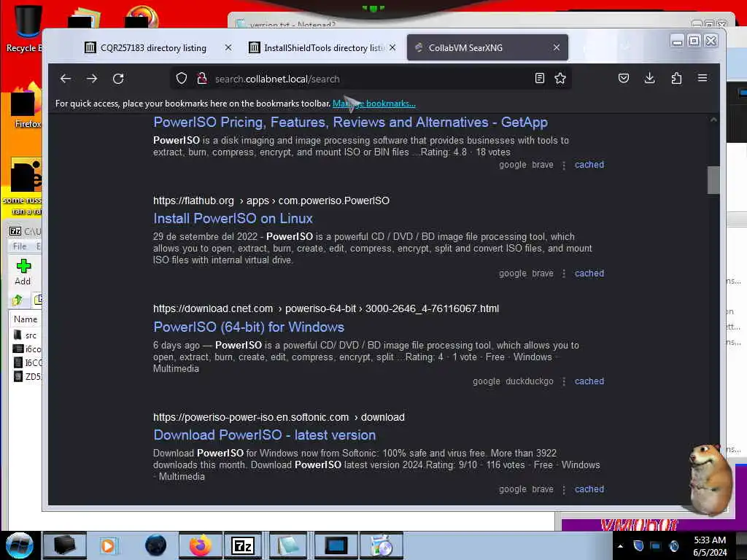Open the extensions puzzle-piece menu
Screen dimensions: 747x560
(x=676, y=78)
